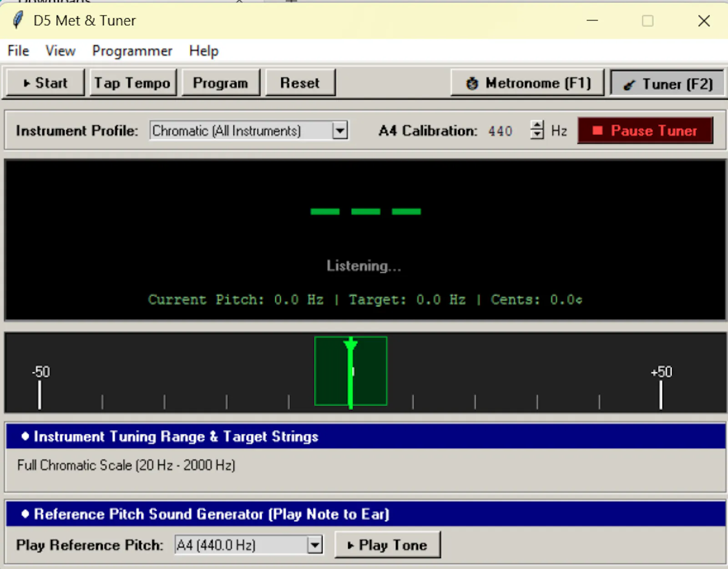Click the Tap Tempo button
This screenshot has width=728, height=569.
tap(133, 83)
